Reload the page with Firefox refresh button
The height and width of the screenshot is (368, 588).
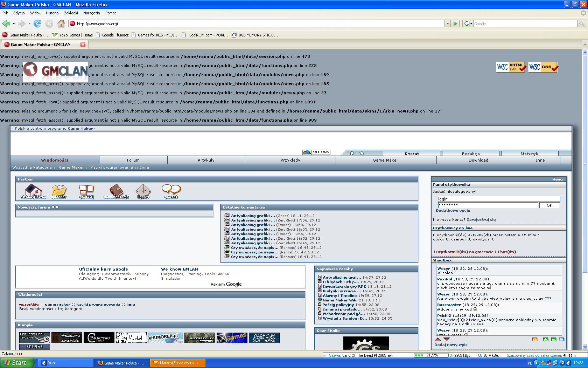37,23
